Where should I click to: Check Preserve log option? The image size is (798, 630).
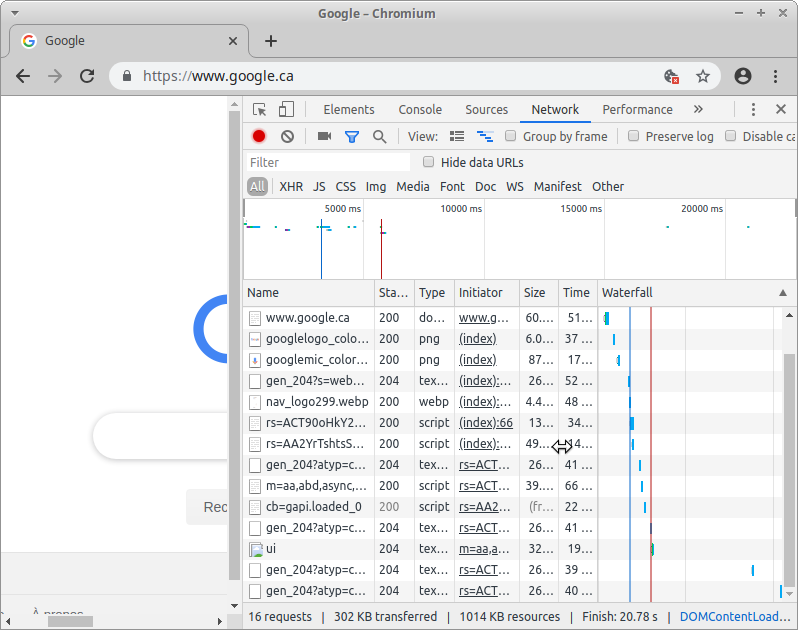point(633,136)
